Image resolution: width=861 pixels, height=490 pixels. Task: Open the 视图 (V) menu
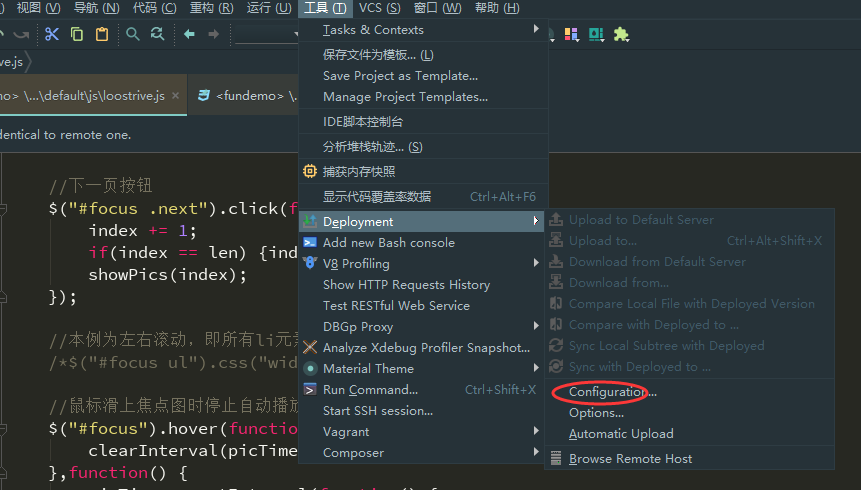coord(38,8)
